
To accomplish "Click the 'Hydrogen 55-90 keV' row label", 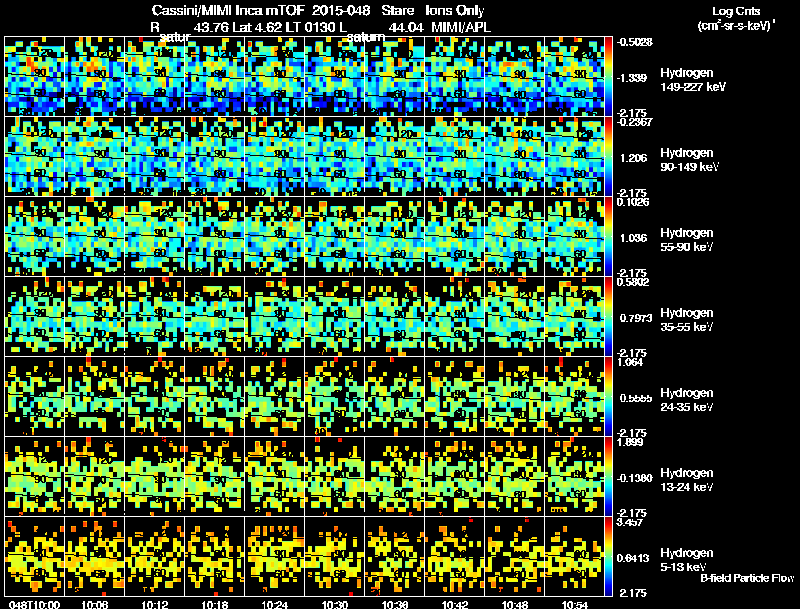I will click(687, 240).
